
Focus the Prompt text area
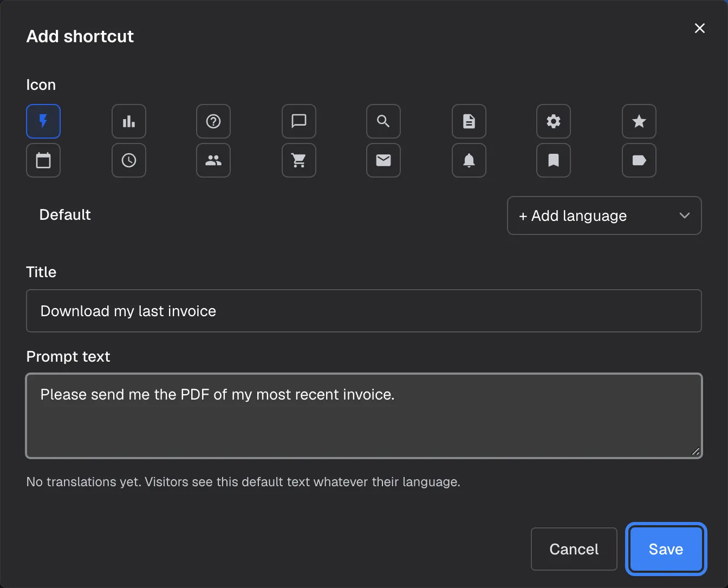[364, 416]
